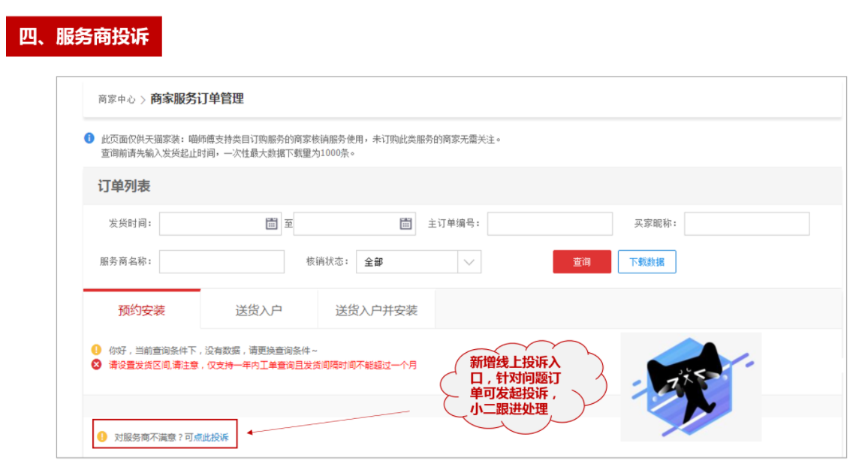Switch to the 预约安装 tab
The height and width of the screenshot is (470, 868).
pyautogui.click(x=142, y=310)
